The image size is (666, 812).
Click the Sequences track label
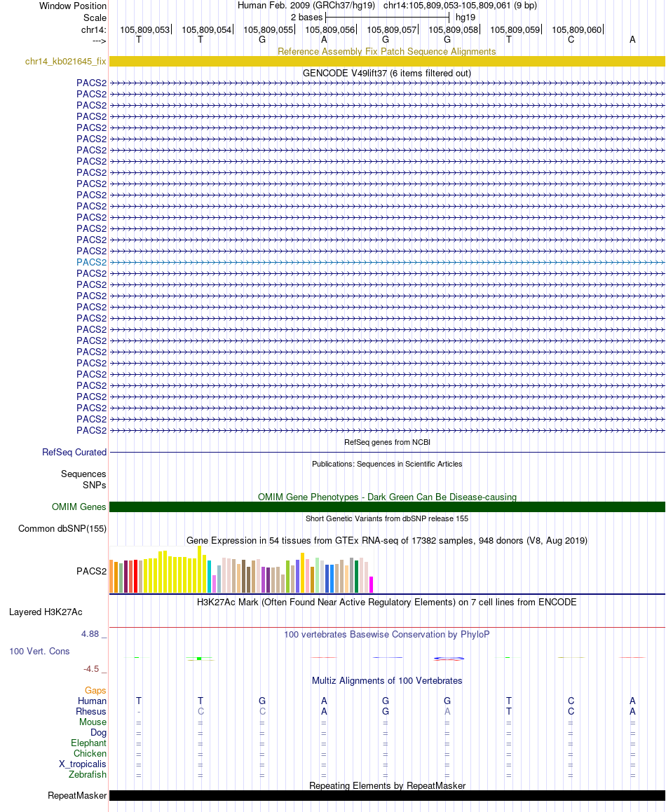83,474
